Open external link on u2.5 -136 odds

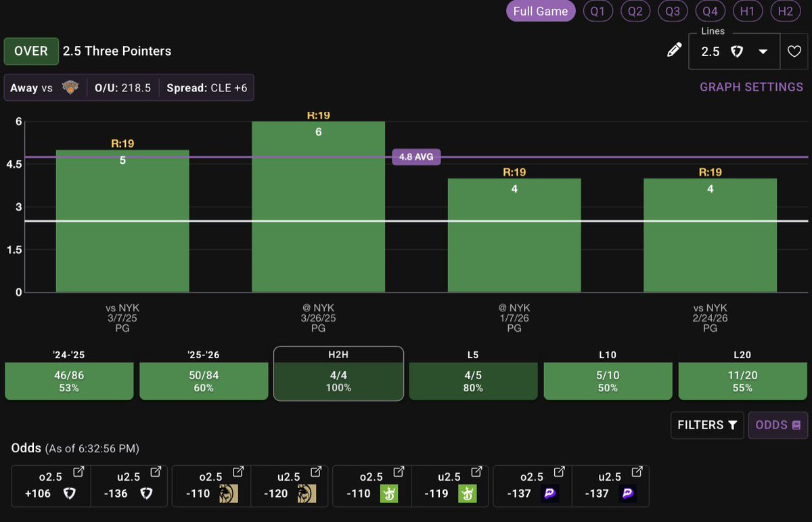click(x=156, y=471)
